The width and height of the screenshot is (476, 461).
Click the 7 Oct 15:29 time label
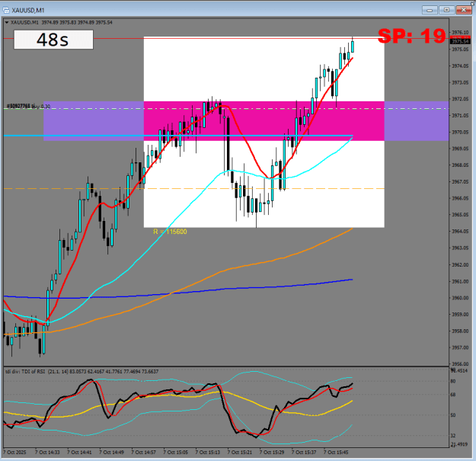[x=272, y=452]
